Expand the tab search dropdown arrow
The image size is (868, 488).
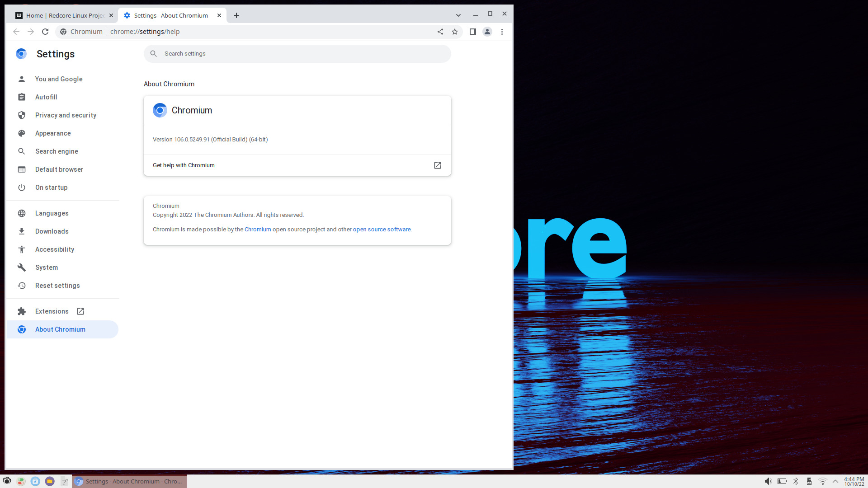pyautogui.click(x=458, y=15)
